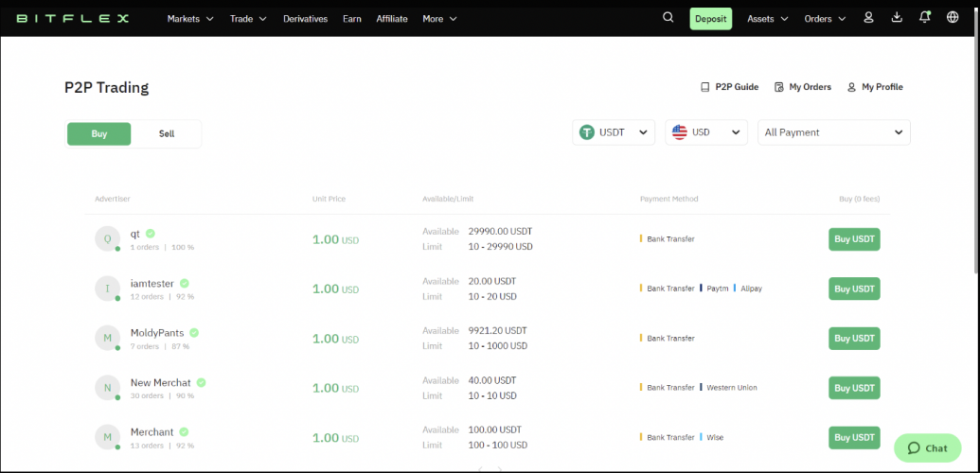The image size is (980, 473).
Task: Open Earn in the navigation
Action: coord(352,19)
